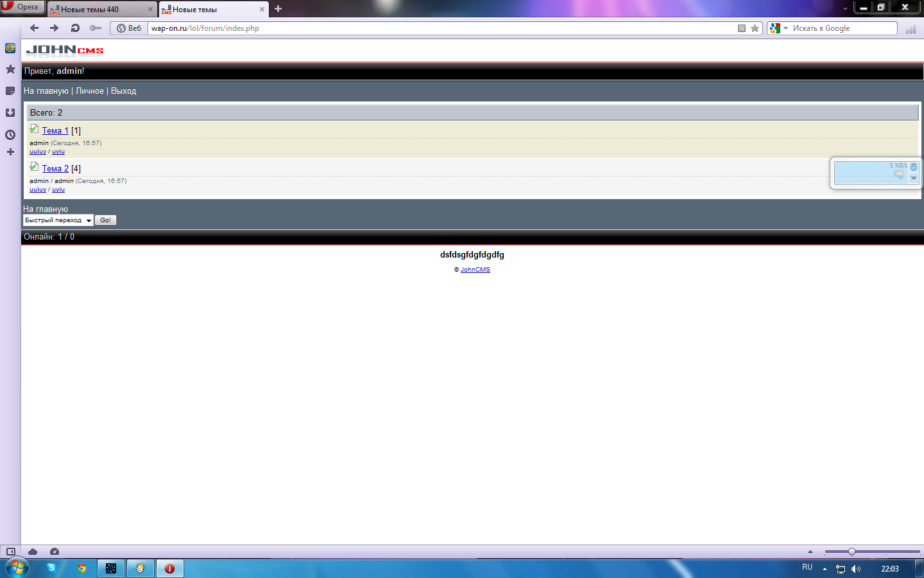Click the "Искать в Google" search field
This screenshot has width=924, height=578.
click(x=843, y=28)
